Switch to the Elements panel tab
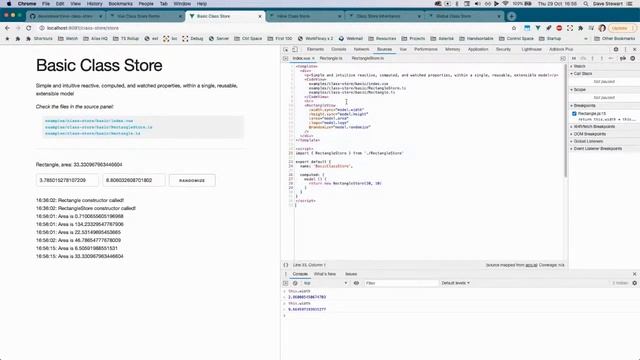 click(x=315, y=49)
